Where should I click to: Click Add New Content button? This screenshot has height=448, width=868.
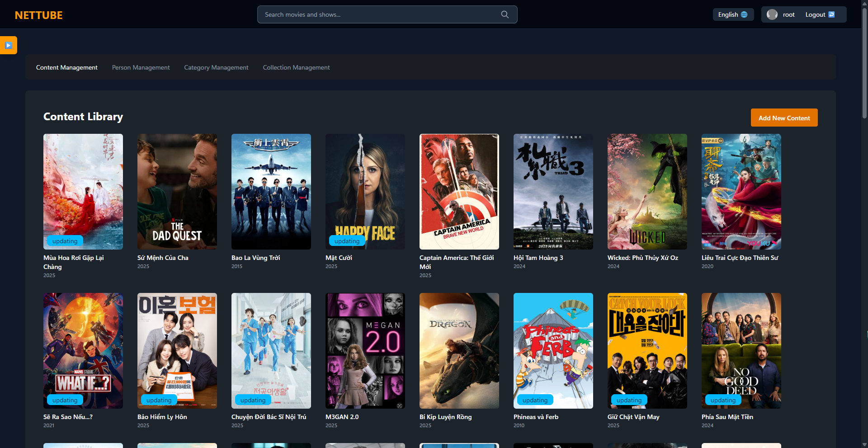[784, 118]
